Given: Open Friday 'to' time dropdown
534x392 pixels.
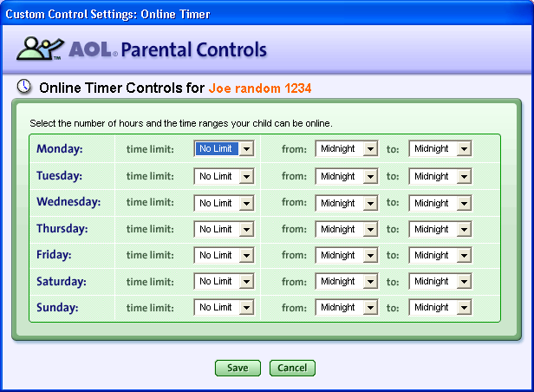Looking at the screenshot, I should point(440,255).
